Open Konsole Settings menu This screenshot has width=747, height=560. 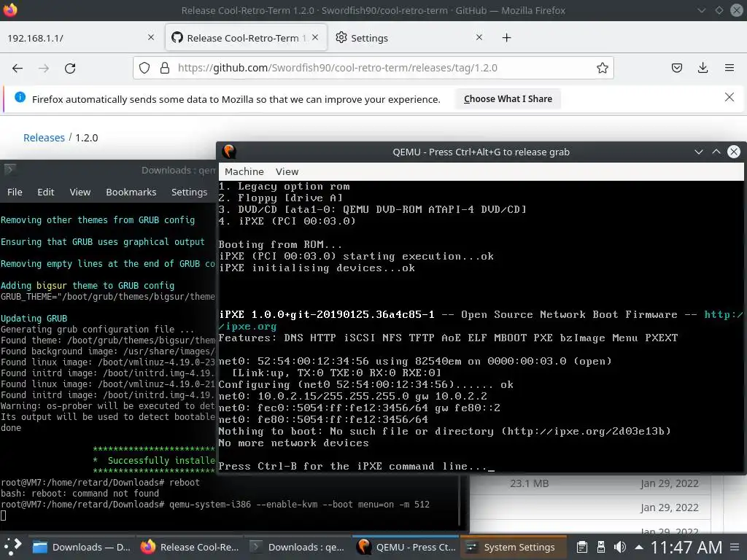[x=189, y=192]
